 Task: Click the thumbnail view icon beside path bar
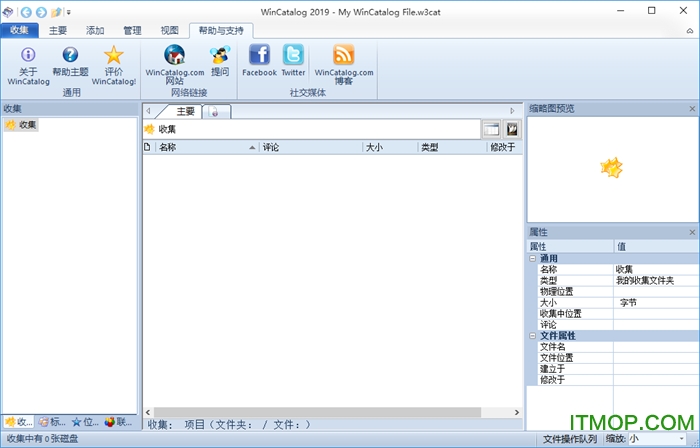(512, 129)
